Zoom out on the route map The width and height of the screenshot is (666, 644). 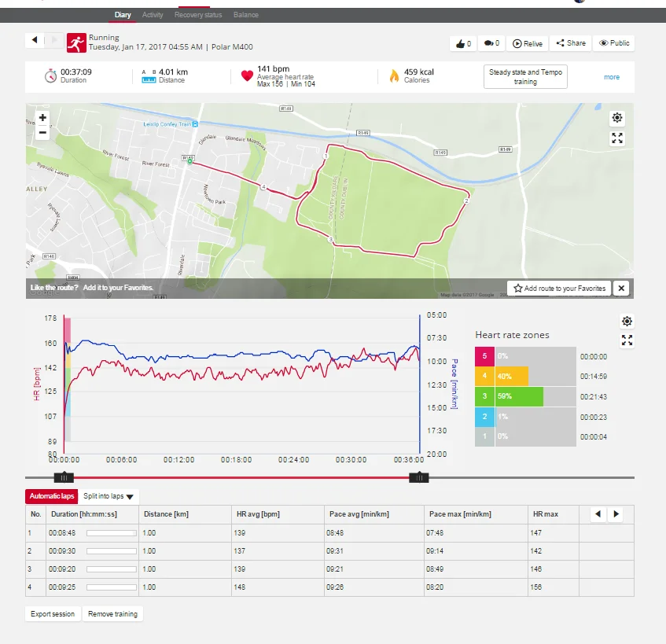pos(42,133)
